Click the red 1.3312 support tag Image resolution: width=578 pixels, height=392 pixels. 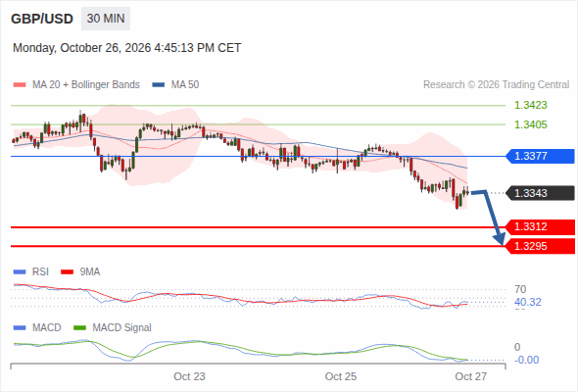click(540, 226)
